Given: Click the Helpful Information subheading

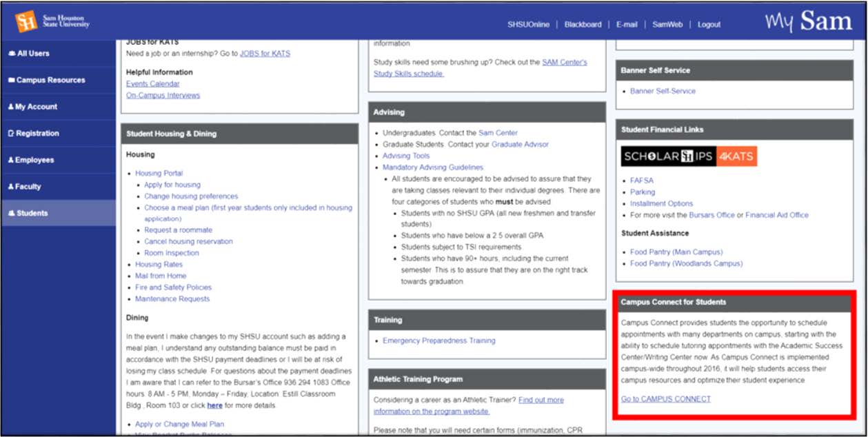Looking at the screenshot, I should click(159, 72).
